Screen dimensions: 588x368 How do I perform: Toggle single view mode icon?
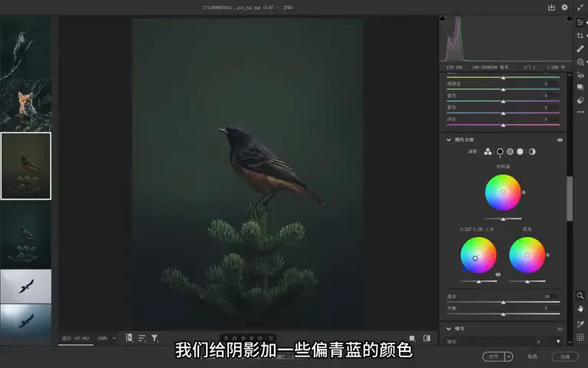(412, 338)
